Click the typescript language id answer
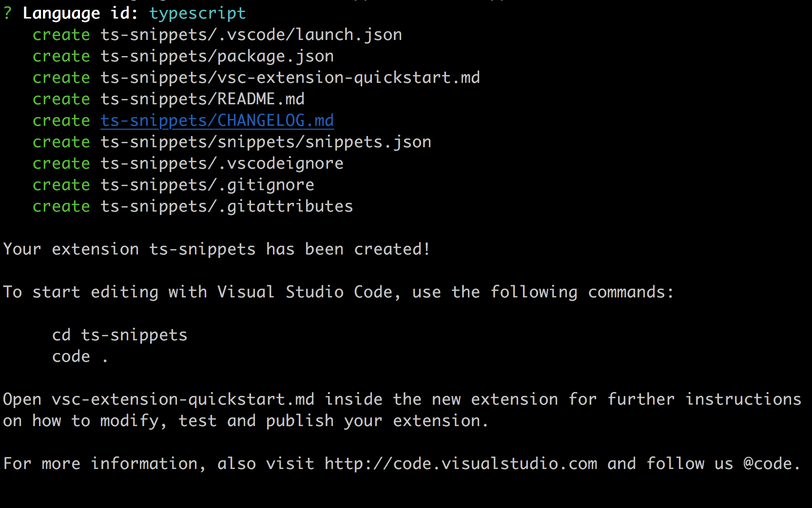This screenshot has height=508, width=812. pos(197,13)
